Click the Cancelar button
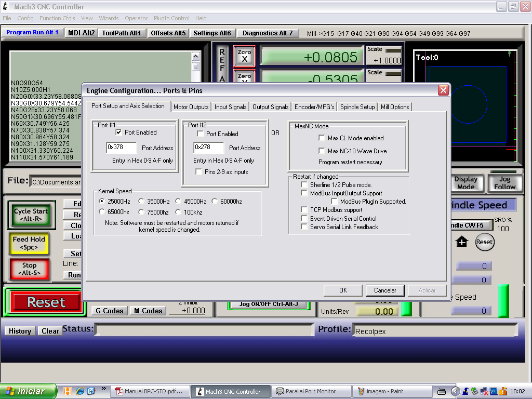 pyautogui.click(x=385, y=290)
